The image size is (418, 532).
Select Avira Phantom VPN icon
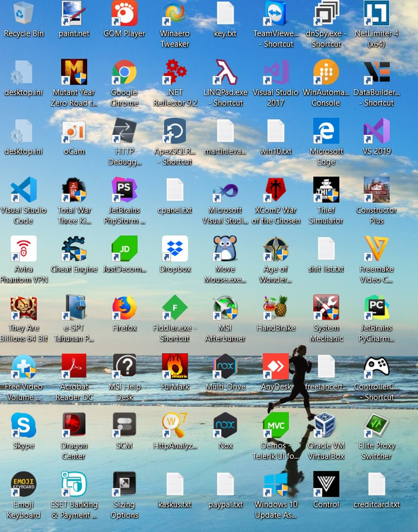[23, 249]
